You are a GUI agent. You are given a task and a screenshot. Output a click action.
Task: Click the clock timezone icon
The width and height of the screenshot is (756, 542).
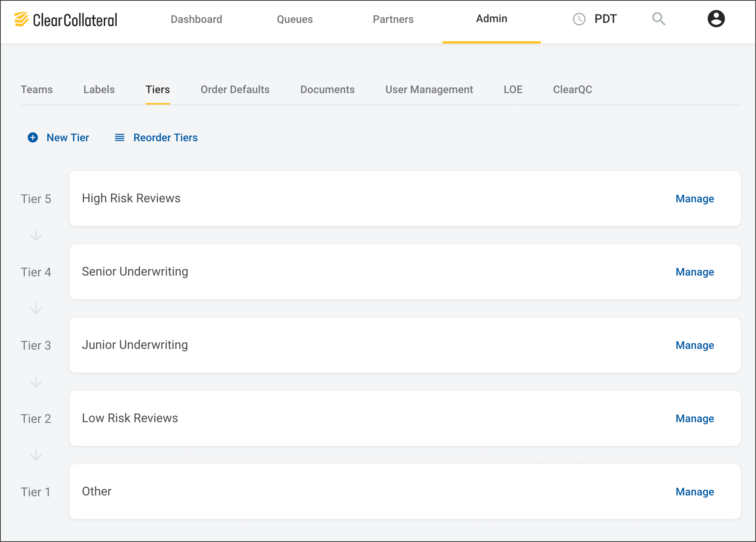click(x=579, y=19)
